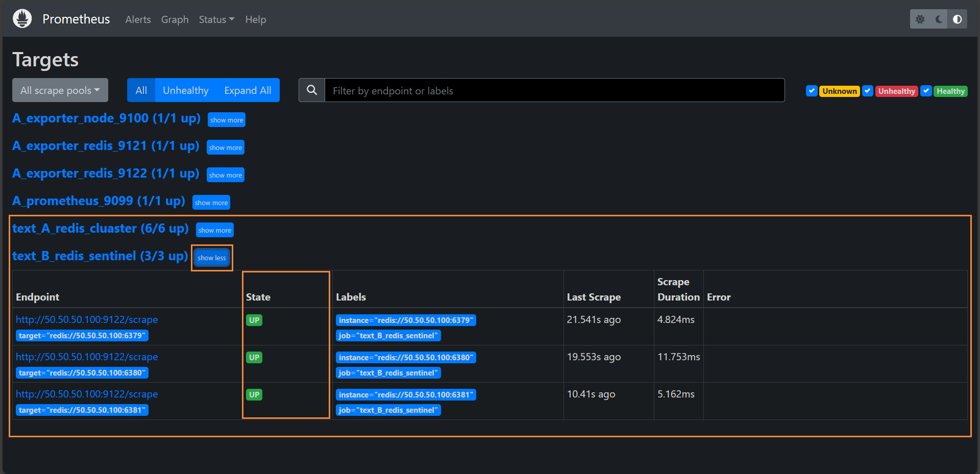
Task: Click the green Healthy filter badge
Action: pyautogui.click(x=950, y=91)
